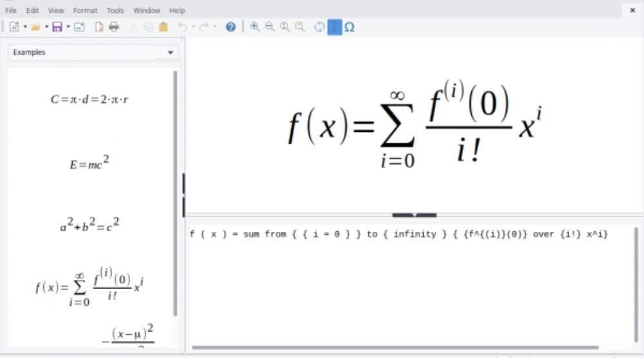Click the attach document to email icon
Image resolution: width=644 pixels, height=358 pixels.
(79, 27)
